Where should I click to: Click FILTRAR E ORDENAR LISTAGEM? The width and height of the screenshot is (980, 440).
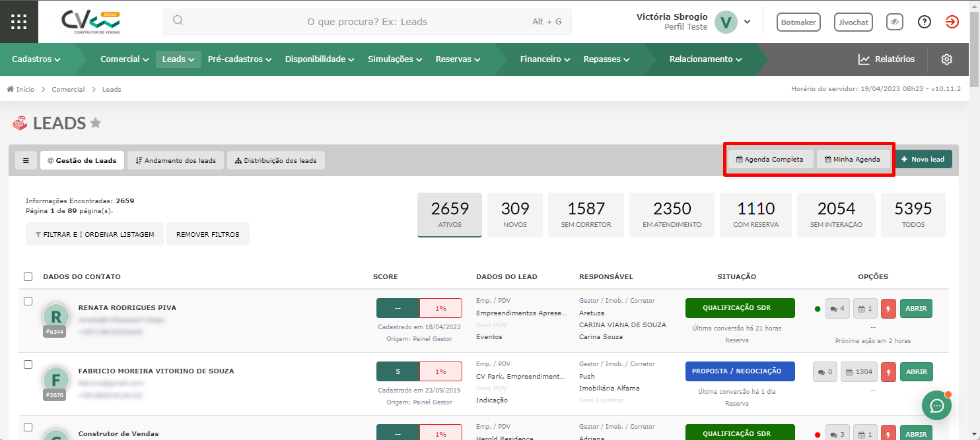[94, 234]
